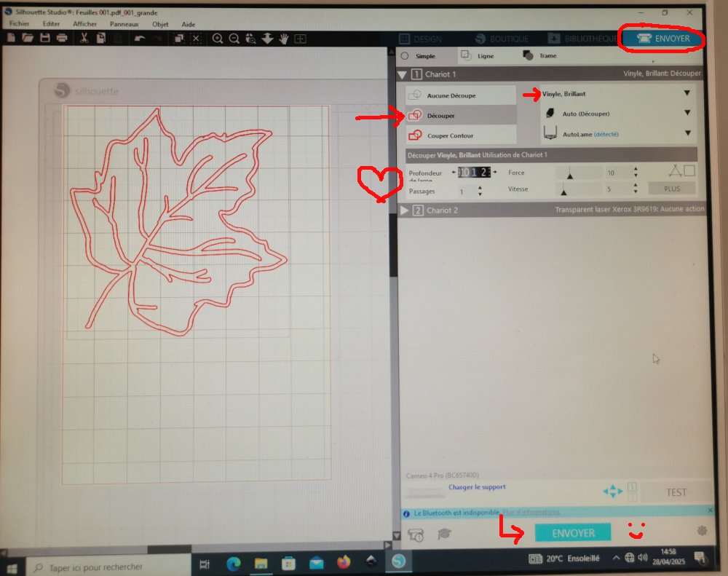Expand the Chariot 2 section
The height and width of the screenshot is (576, 728).
(405, 210)
